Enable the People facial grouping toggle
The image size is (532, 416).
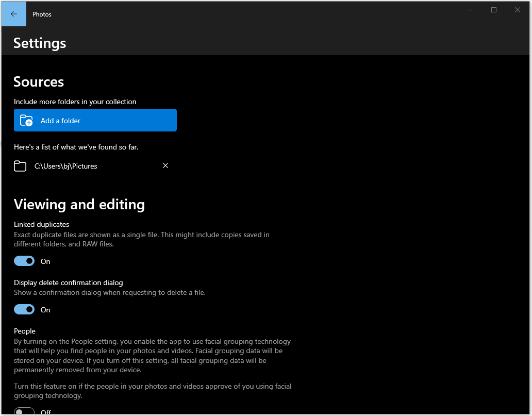tap(24, 412)
